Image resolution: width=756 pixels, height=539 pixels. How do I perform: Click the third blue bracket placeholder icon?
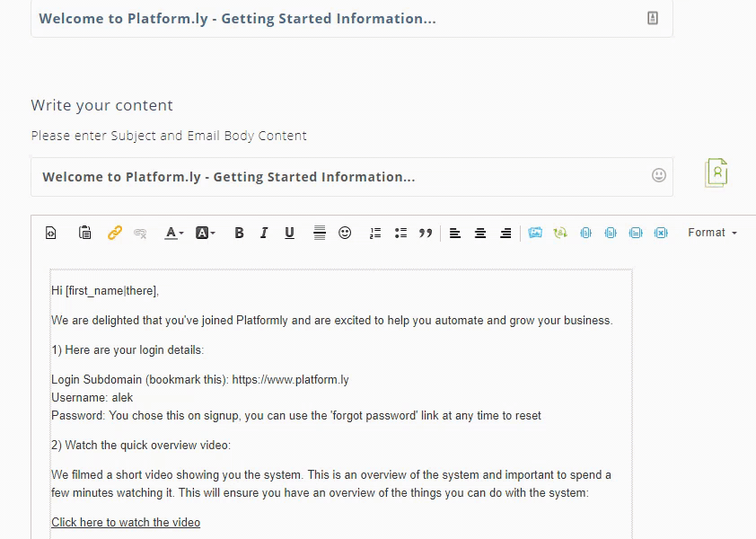tap(636, 233)
